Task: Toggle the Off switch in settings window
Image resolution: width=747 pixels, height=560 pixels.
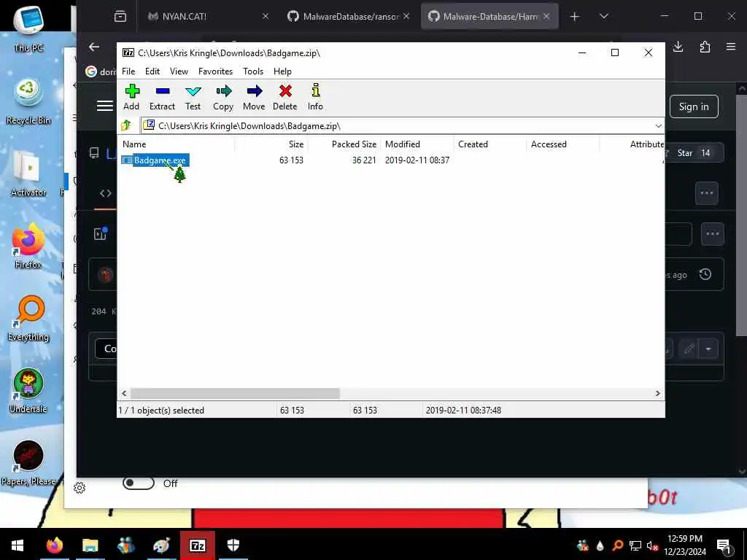Action: [139, 483]
